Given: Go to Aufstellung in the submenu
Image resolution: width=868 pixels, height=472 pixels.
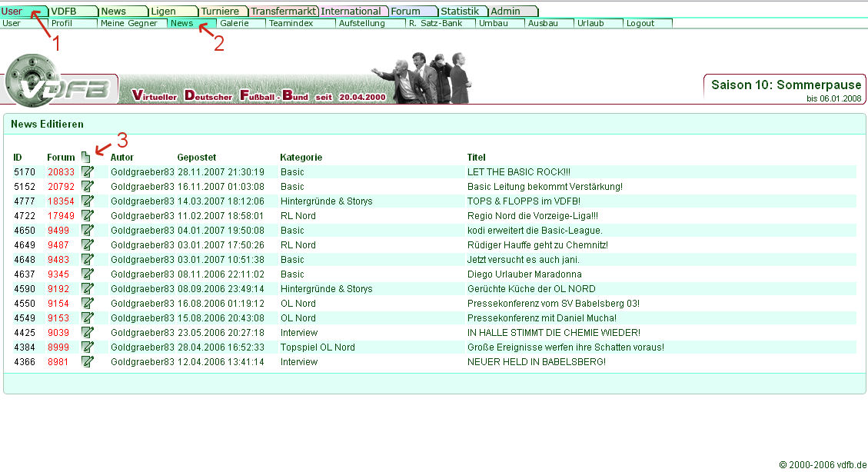Looking at the screenshot, I should [361, 24].
